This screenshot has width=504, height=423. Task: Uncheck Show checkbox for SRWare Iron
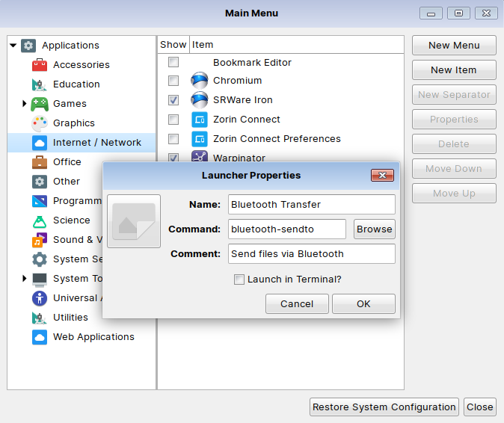click(173, 100)
